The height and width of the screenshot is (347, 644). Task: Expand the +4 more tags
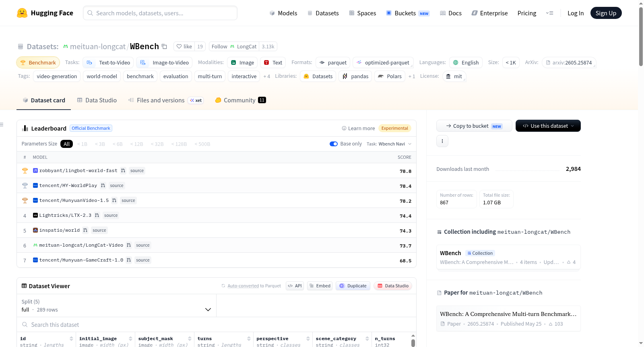coord(266,76)
